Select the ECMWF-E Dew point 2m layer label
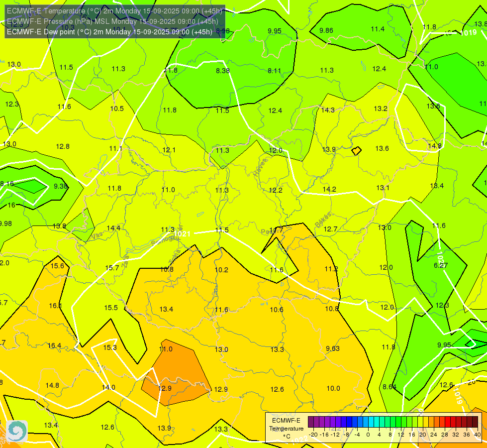Image resolution: width=487 pixels, height=448 pixels. 109,32
